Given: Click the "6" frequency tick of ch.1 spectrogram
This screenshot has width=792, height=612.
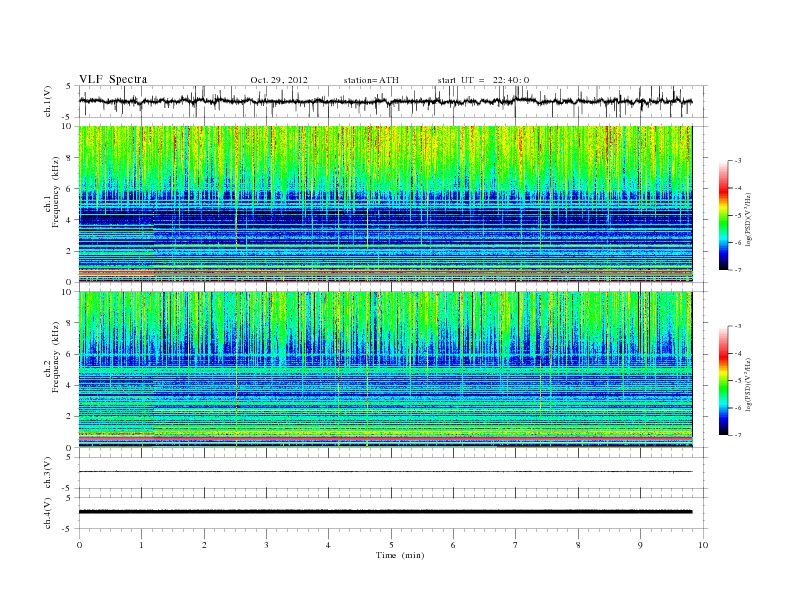Looking at the screenshot, I should pos(70,189).
